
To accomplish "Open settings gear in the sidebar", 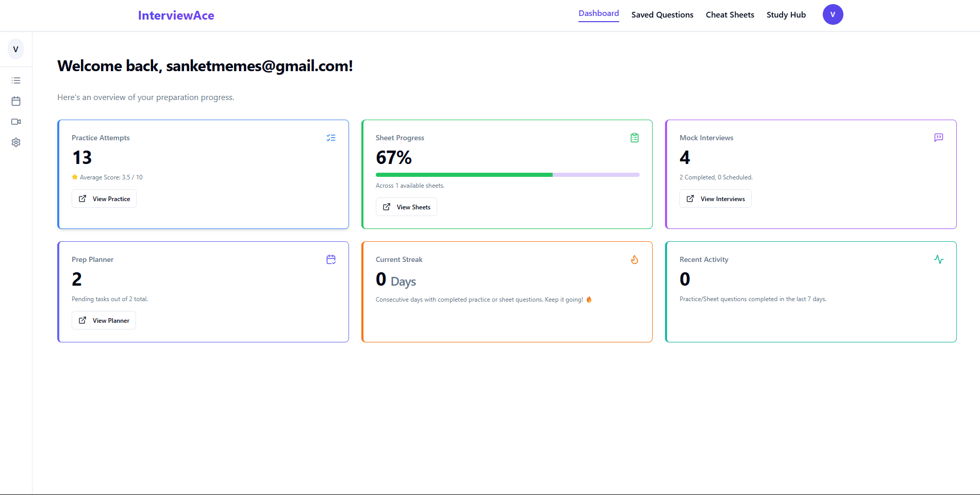I will tap(16, 142).
